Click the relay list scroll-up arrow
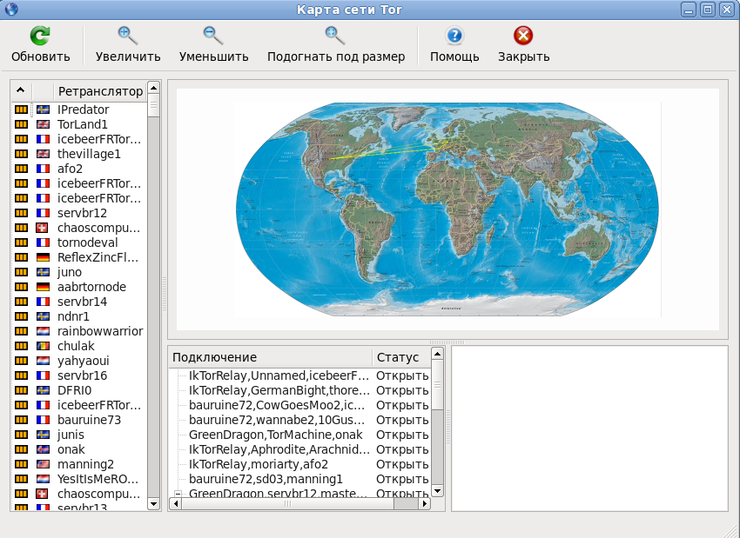The width and height of the screenshot is (740, 538). pyautogui.click(x=153, y=89)
